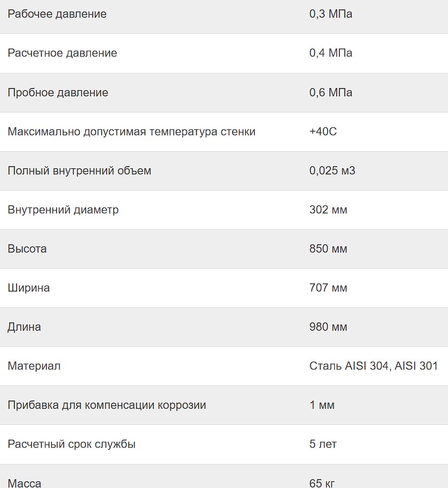Select the "+40С" temperature value
The image size is (448, 488).
pyautogui.click(x=323, y=132)
